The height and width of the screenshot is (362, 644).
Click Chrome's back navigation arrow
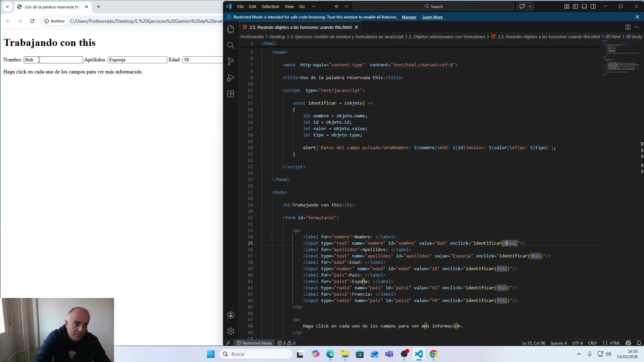8,21
